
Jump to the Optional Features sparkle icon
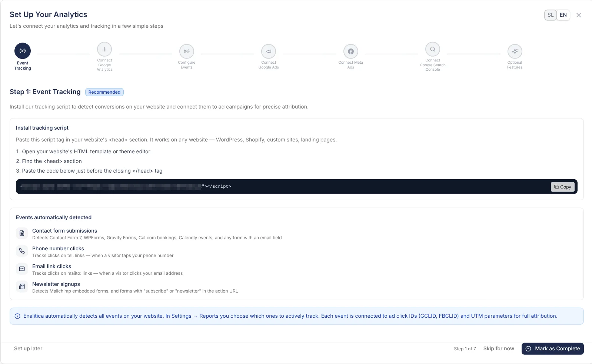[x=515, y=51]
